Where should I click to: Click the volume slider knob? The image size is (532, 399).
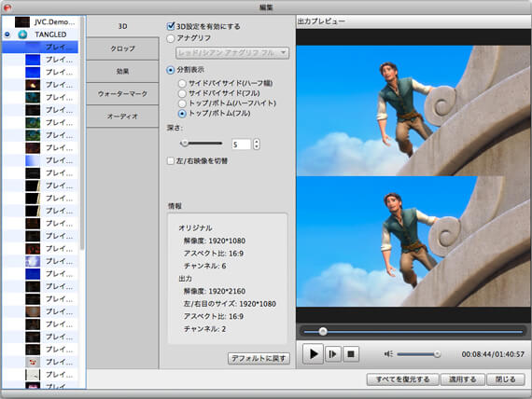coord(437,354)
